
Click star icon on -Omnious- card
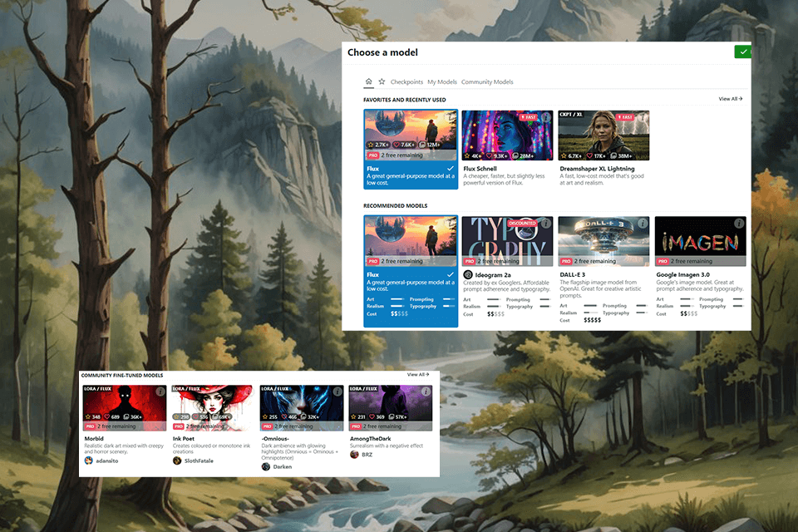coord(265,416)
